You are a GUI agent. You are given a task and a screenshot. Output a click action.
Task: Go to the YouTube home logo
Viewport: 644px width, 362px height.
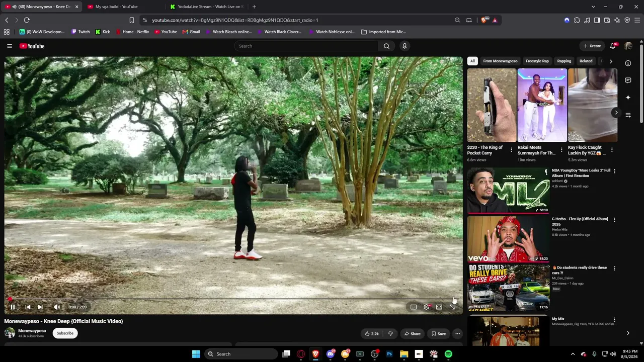(x=32, y=46)
